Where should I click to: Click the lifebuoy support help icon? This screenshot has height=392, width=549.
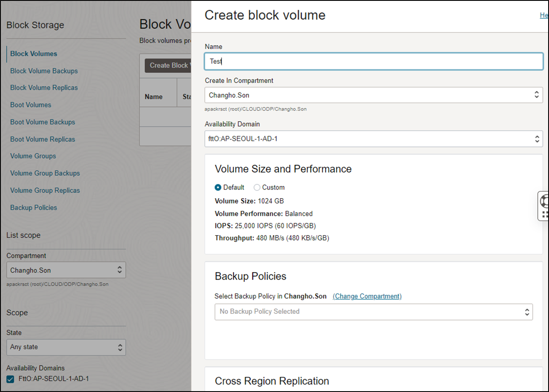(544, 200)
